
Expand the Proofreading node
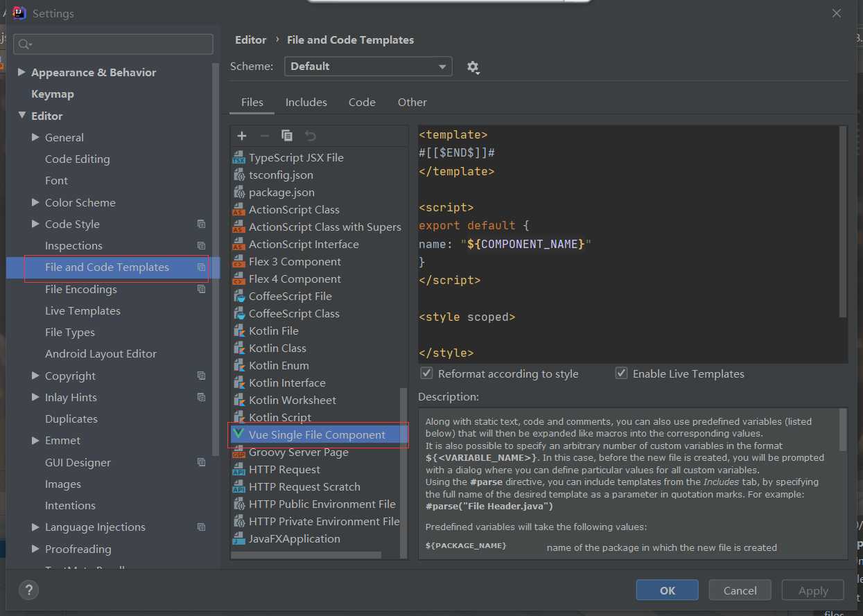point(35,549)
